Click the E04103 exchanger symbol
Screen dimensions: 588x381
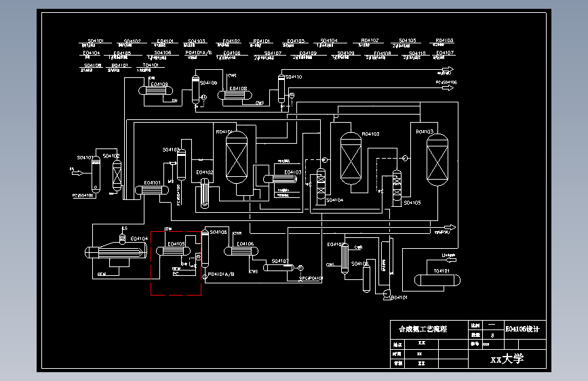click(x=281, y=179)
